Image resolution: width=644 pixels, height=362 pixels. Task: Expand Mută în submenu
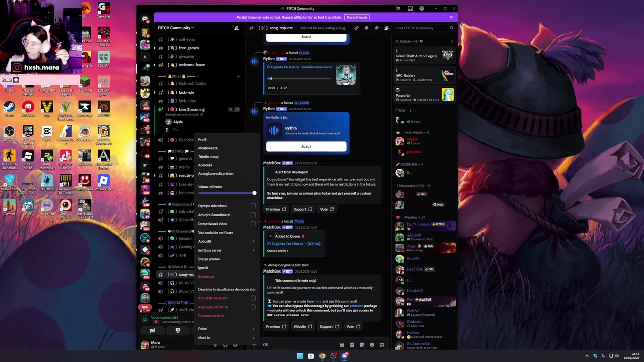coord(226,338)
